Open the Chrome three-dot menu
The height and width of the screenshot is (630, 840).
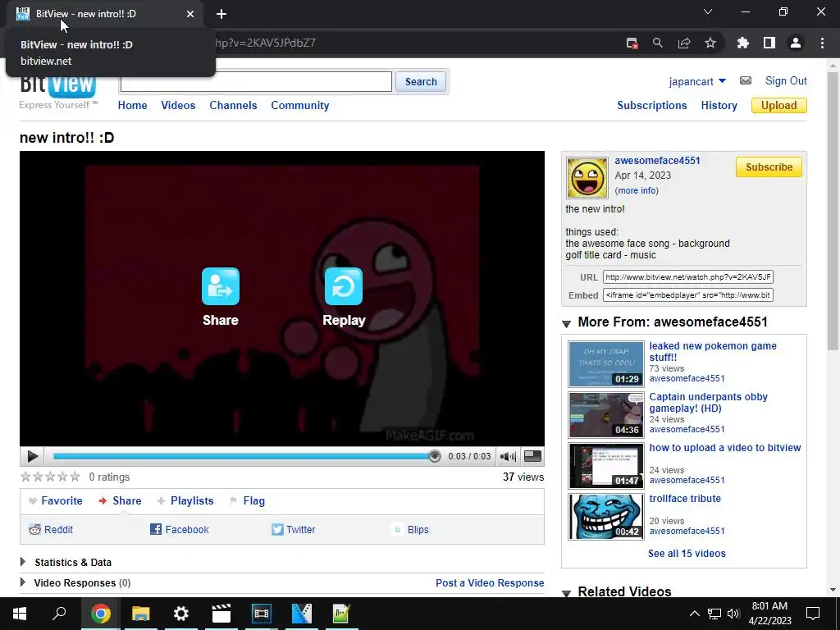point(822,43)
